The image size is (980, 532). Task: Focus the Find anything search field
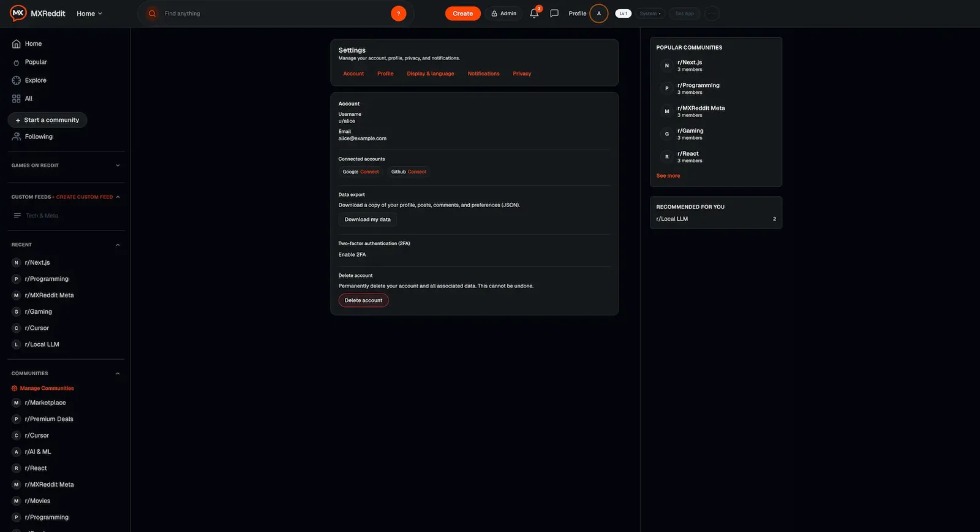(276, 13)
